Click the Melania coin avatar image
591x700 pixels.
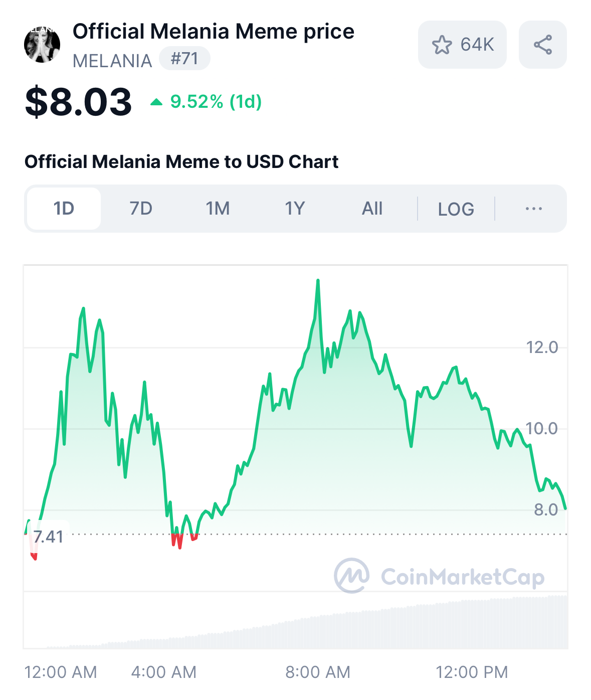pos(42,45)
